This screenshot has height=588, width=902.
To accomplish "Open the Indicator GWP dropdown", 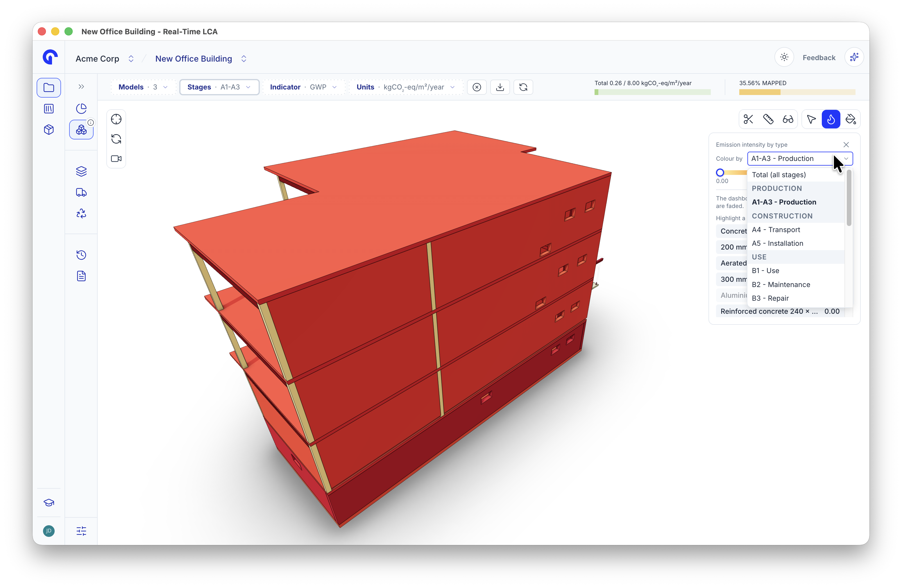I will click(x=304, y=87).
